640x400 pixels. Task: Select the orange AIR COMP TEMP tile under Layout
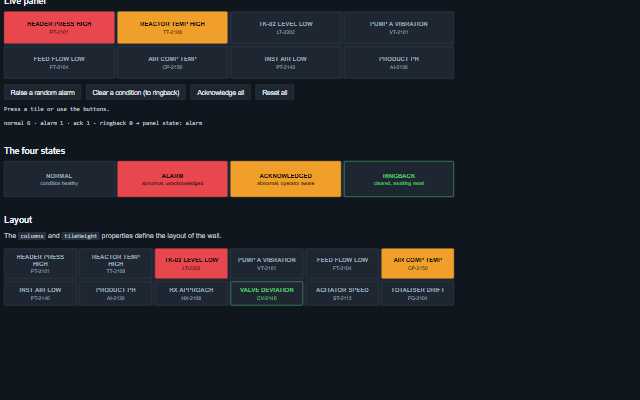click(418, 264)
